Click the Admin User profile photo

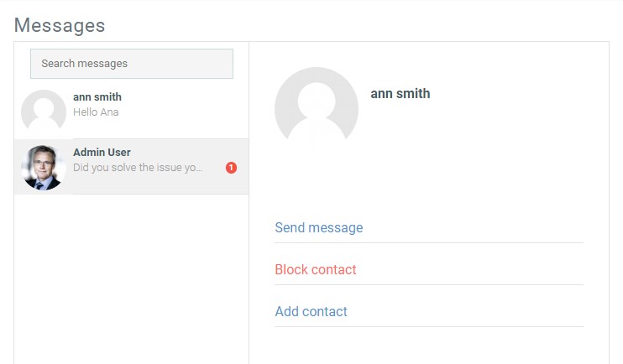point(44,167)
